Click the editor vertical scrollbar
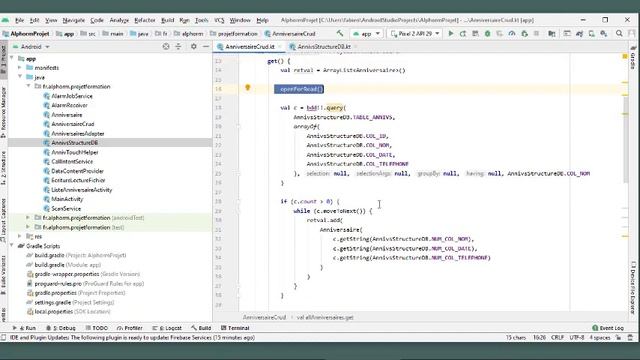The image size is (640, 360). coord(625,139)
